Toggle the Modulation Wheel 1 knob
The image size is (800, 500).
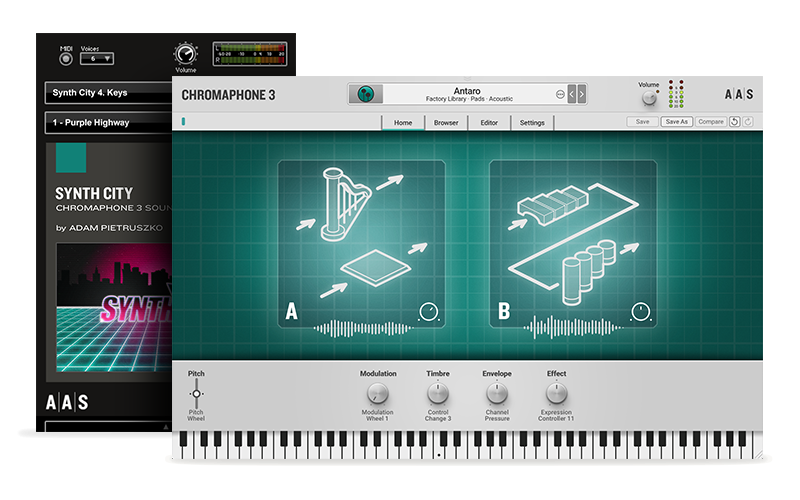378,394
